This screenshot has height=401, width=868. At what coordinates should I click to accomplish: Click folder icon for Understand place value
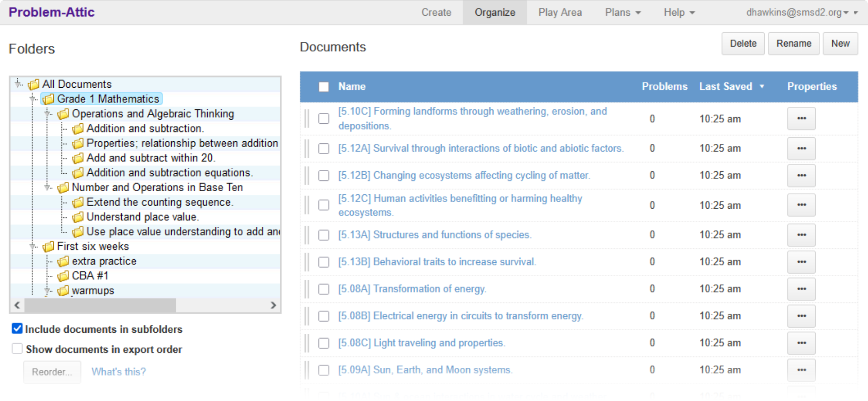click(77, 217)
